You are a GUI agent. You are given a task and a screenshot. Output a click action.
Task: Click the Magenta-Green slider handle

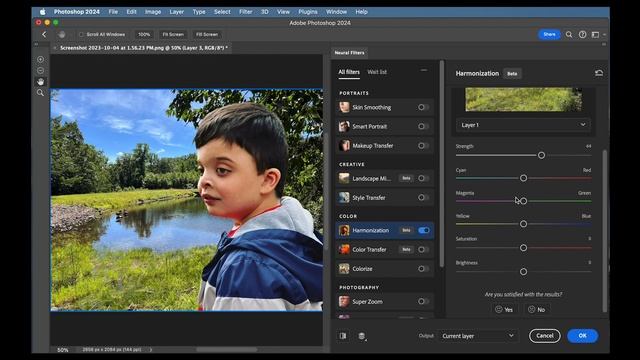coord(523,201)
